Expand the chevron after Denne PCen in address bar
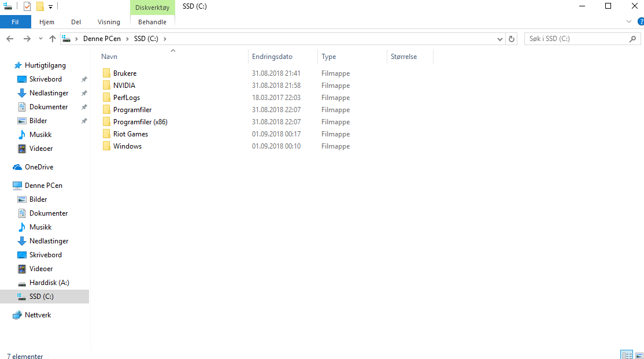This screenshot has width=644, height=359. click(127, 39)
